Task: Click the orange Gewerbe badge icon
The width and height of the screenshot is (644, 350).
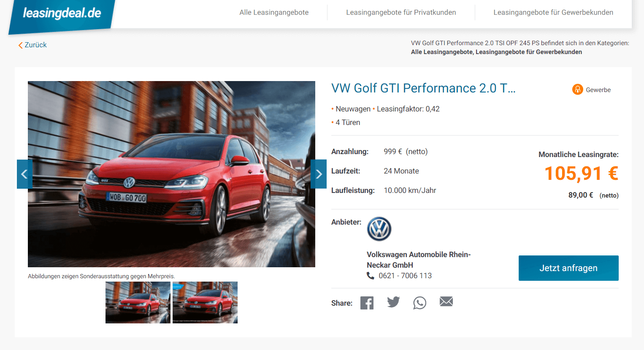Action: pyautogui.click(x=577, y=90)
